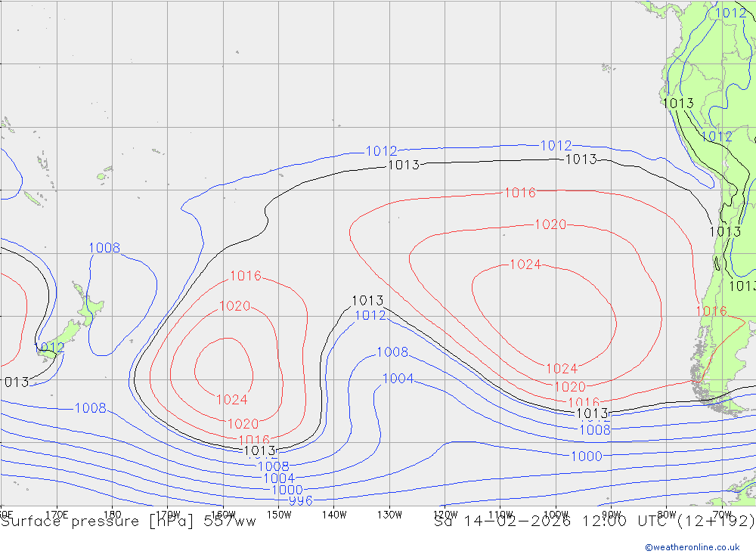756x554 pixels.
Task: Click the 140W longitude label
Action: (x=334, y=515)
